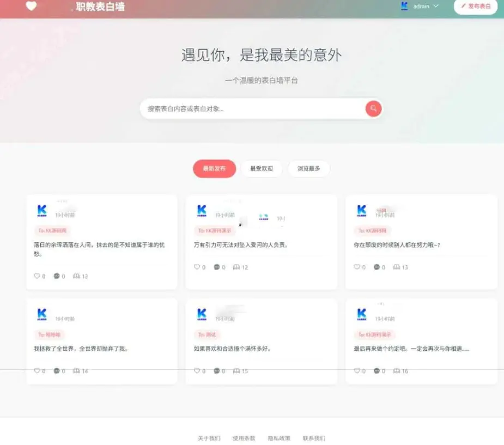Image resolution: width=504 pixels, height=445 pixels.
Task: Click the white heart logo in header
Action: pyautogui.click(x=31, y=6)
